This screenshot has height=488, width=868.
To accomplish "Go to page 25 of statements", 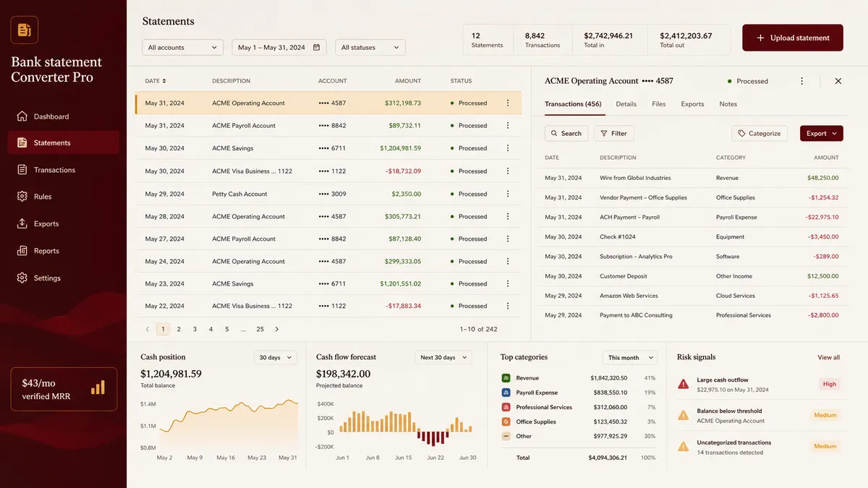I will coord(260,329).
